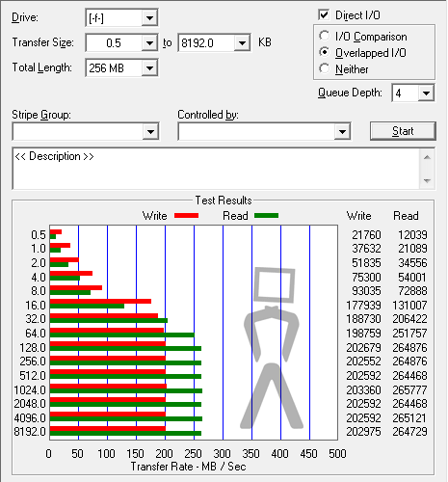Click the Write value 37632
The height and width of the screenshot is (482, 448).
click(x=366, y=249)
